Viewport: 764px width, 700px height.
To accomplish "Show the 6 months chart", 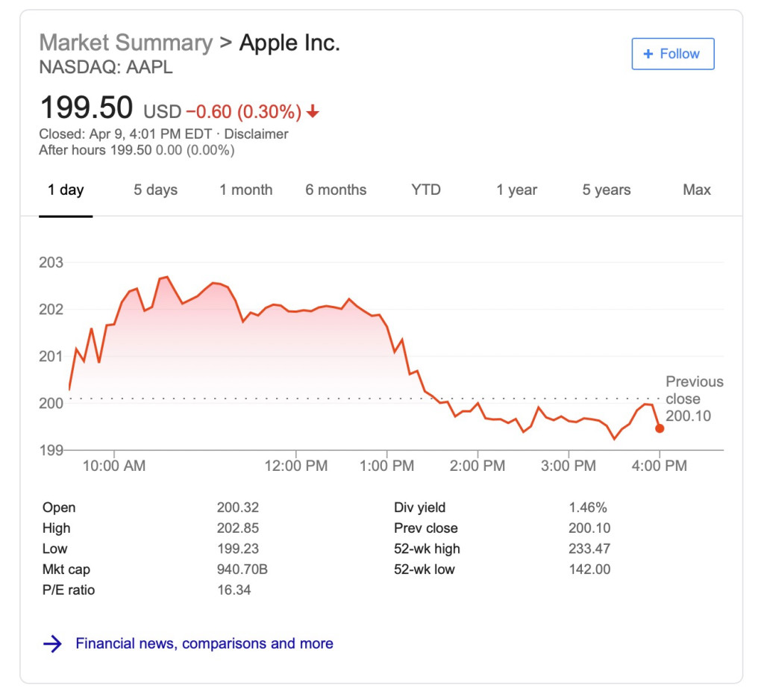I will 336,190.
